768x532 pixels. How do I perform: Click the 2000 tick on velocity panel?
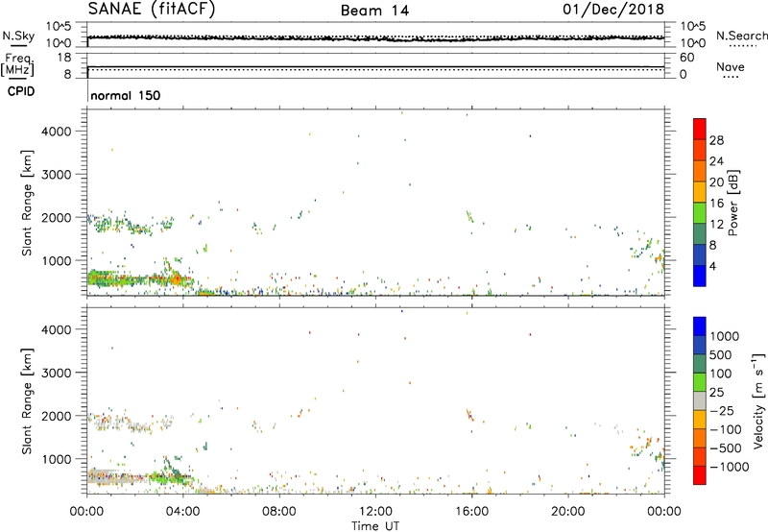click(x=57, y=416)
